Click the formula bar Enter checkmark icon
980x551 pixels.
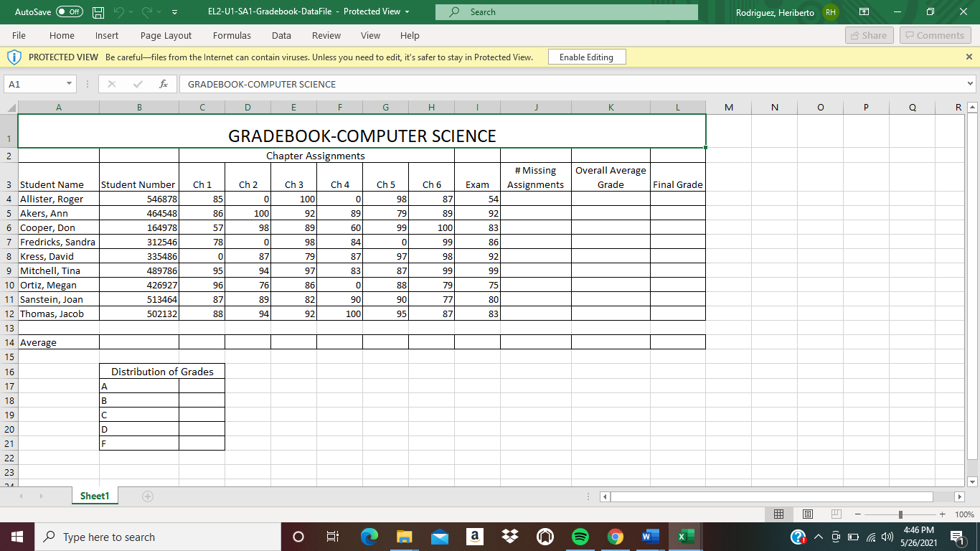click(138, 84)
